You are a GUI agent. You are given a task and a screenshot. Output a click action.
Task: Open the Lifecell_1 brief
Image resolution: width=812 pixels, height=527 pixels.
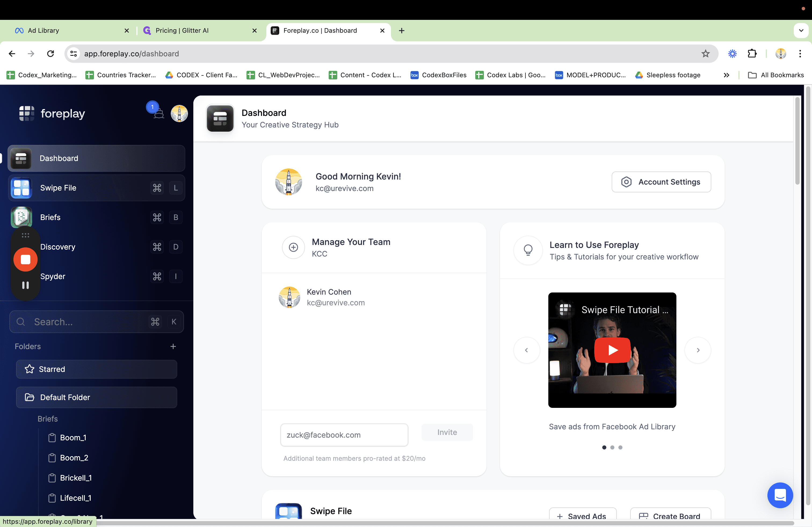coord(70,498)
